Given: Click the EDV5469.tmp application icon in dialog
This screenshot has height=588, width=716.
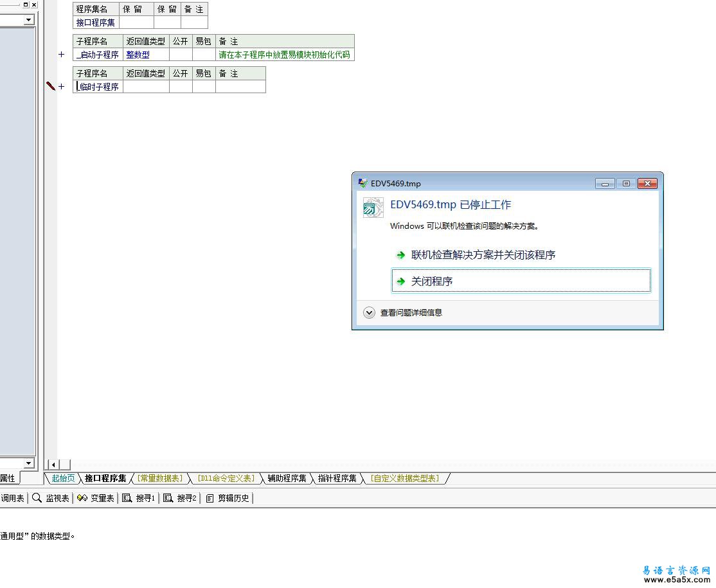Looking at the screenshot, I should tap(373, 208).
